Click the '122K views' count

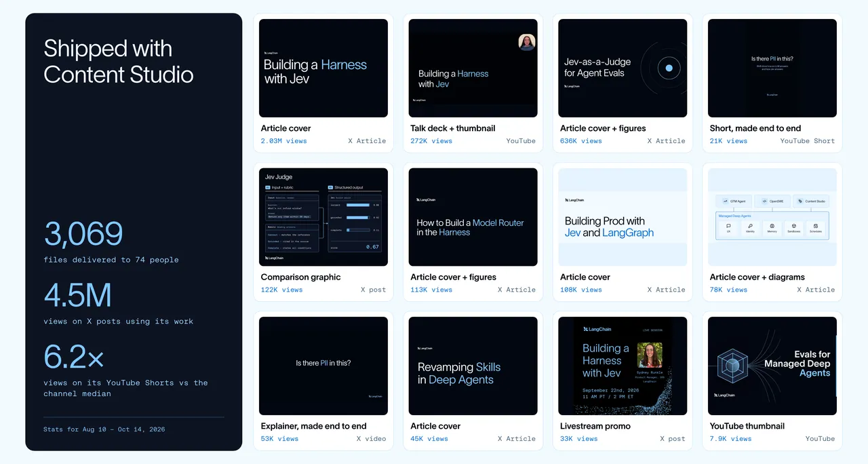pyautogui.click(x=282, y=290)
